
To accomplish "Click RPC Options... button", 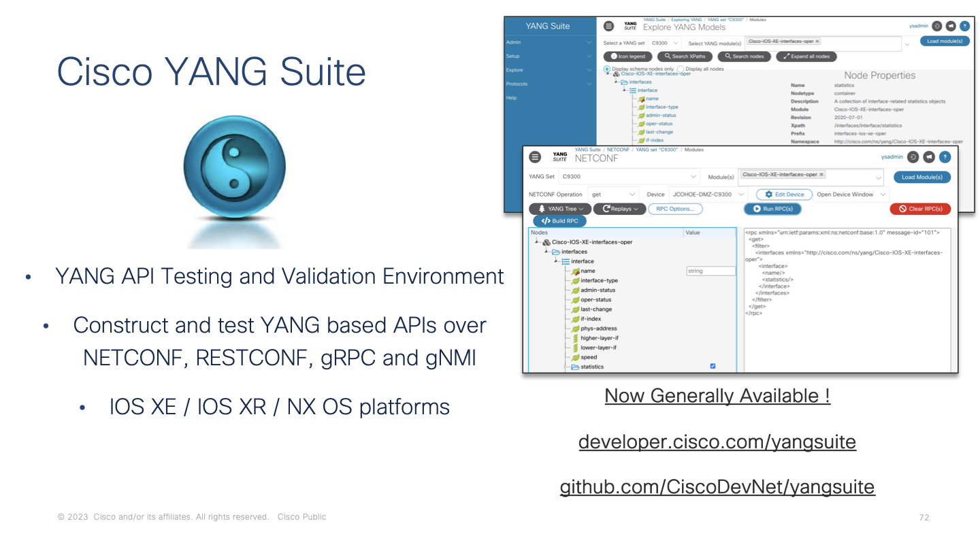I will (x=675, y=209).
